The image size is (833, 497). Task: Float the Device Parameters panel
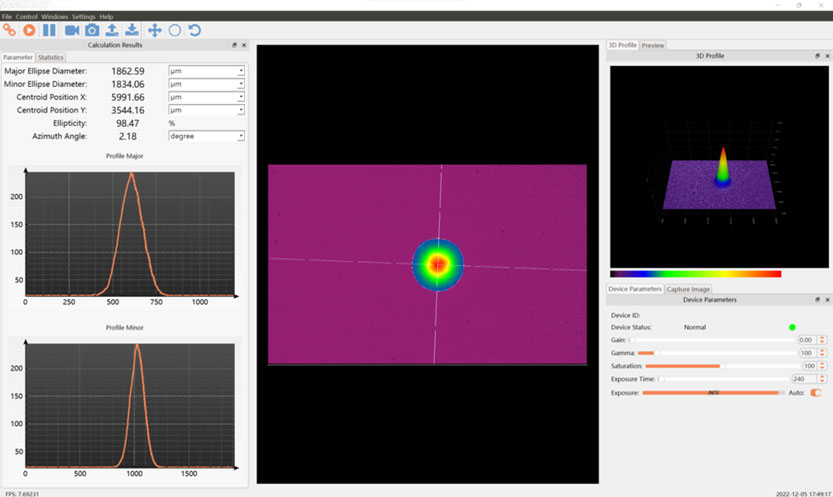(817, 299)
